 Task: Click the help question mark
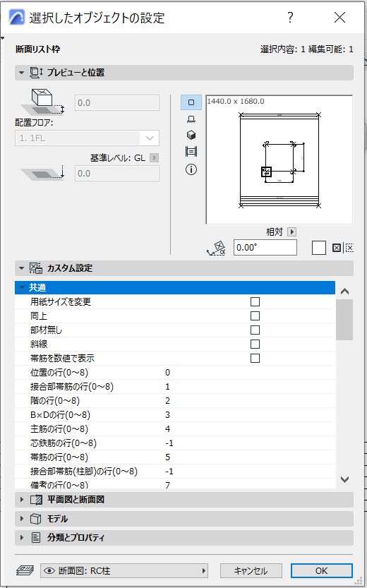[290, 18]
